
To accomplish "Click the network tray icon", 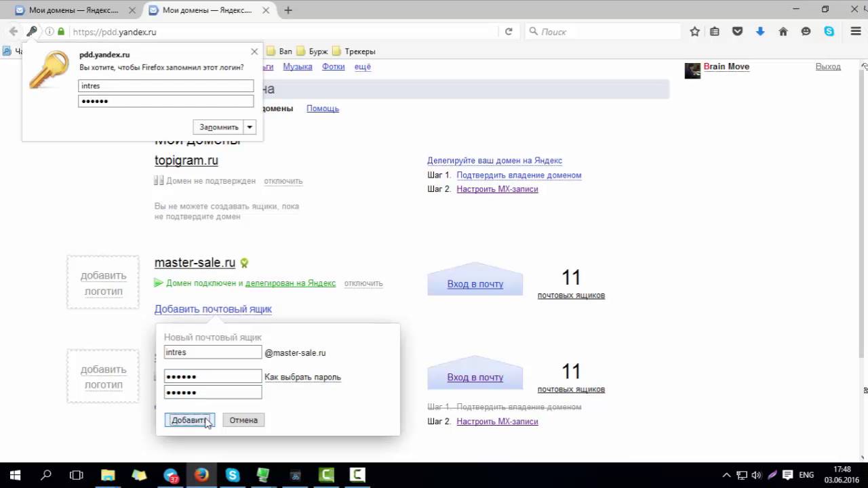I will 741,475.
